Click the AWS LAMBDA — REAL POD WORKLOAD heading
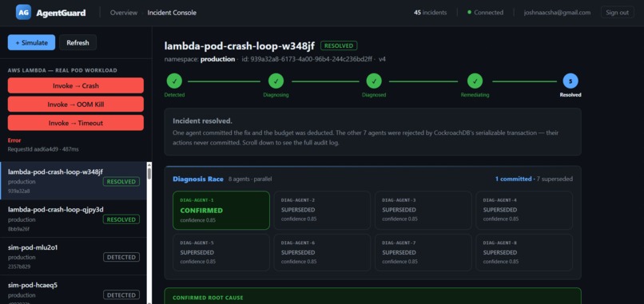This screenshot has width=644, height=304. tap(62, 70)
